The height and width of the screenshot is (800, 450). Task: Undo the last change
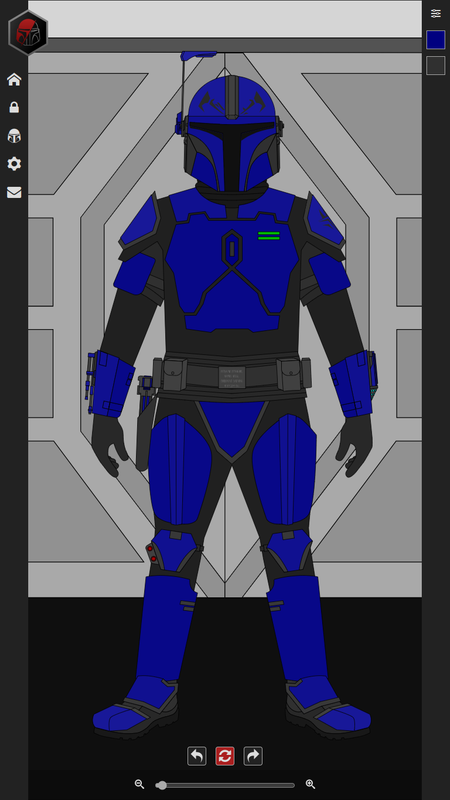point(197,756)
